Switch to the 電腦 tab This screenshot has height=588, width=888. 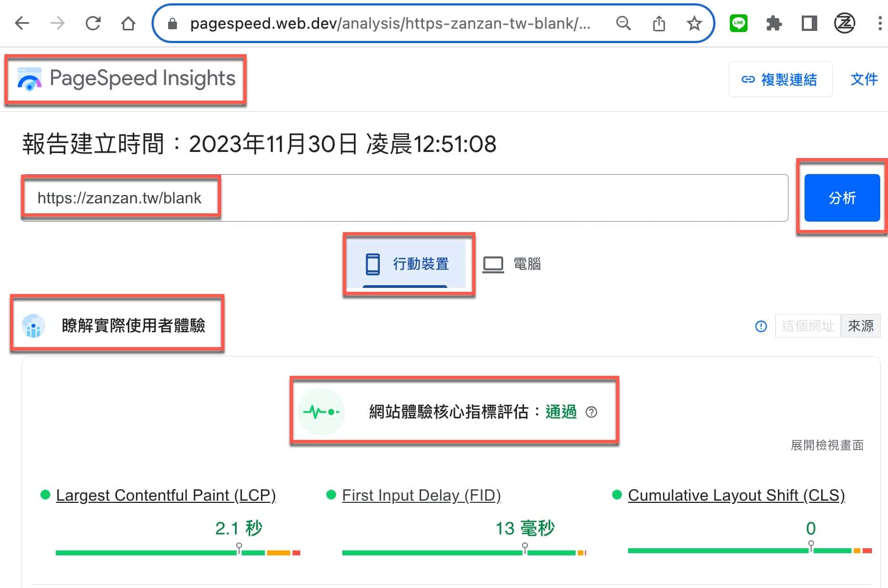pos(511,264)
